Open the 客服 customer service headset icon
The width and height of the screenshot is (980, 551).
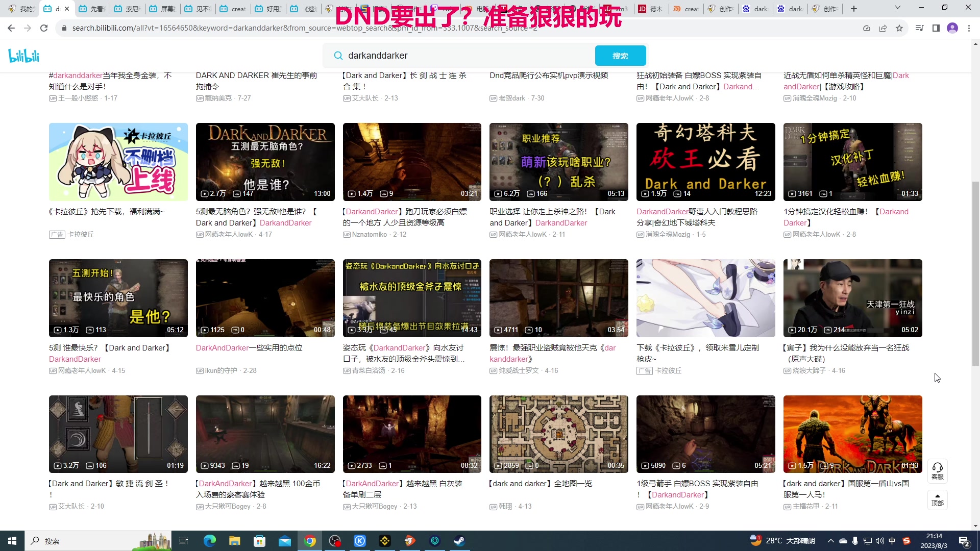(938, 470)
